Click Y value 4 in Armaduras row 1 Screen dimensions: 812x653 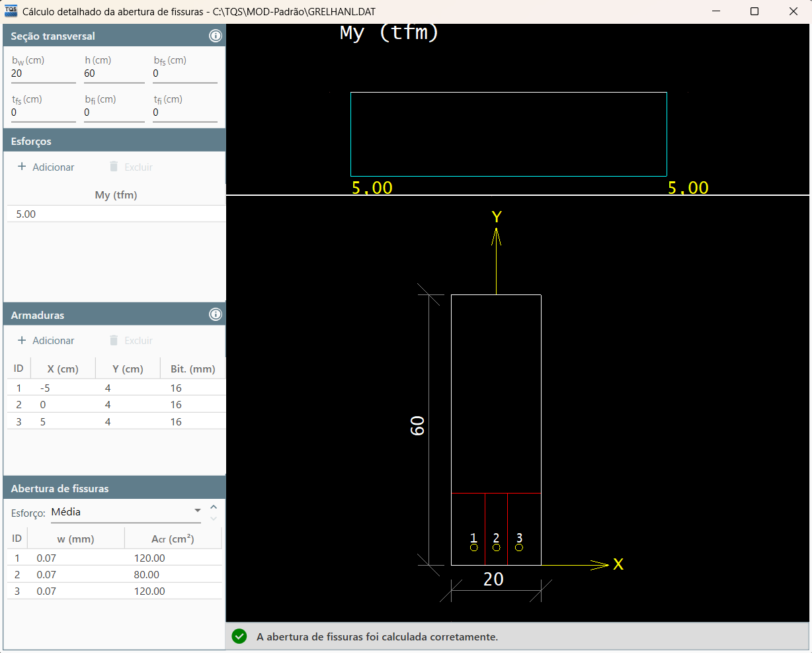click(x=108, y=388)
